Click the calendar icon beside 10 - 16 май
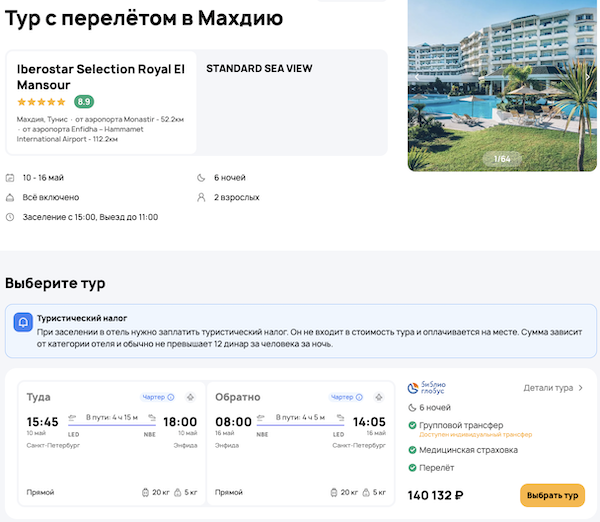 point(10,178)
